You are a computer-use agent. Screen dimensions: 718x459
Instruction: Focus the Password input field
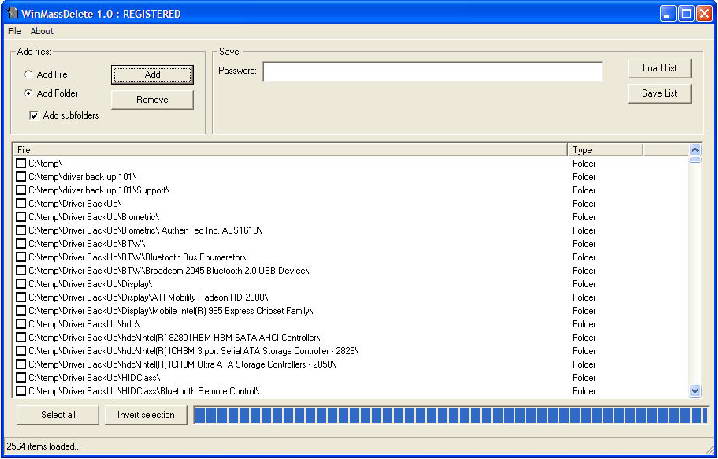pos(433,72)
